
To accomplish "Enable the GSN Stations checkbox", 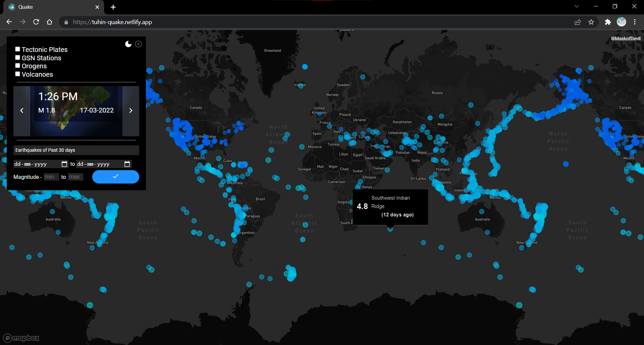I will coord(18,58).
